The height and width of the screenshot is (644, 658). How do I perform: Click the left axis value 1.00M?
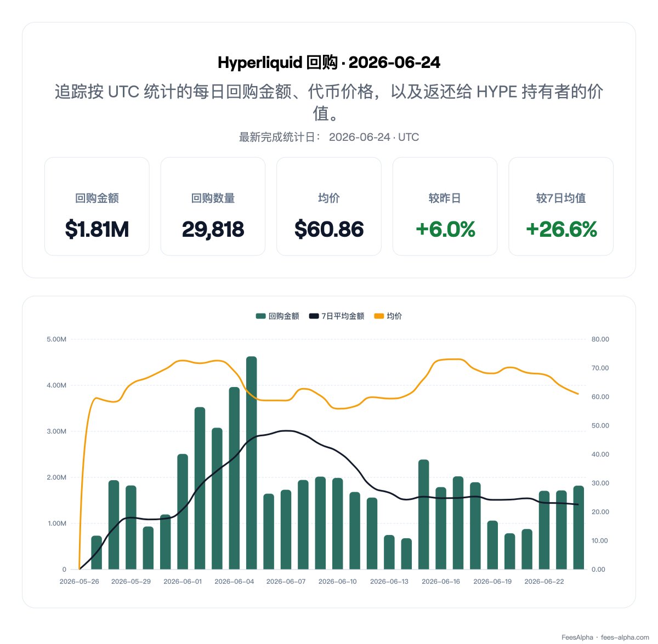point(56,523)
